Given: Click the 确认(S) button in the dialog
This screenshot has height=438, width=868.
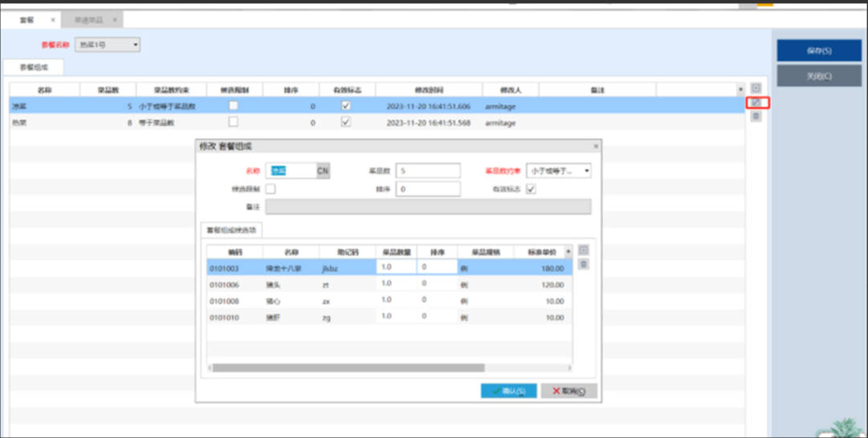Looking at the screenshot, I should click(508, 391).
